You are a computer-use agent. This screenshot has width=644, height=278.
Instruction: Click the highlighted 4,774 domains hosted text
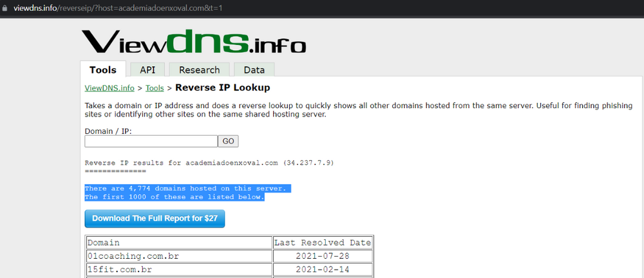[x=187, y=189]
